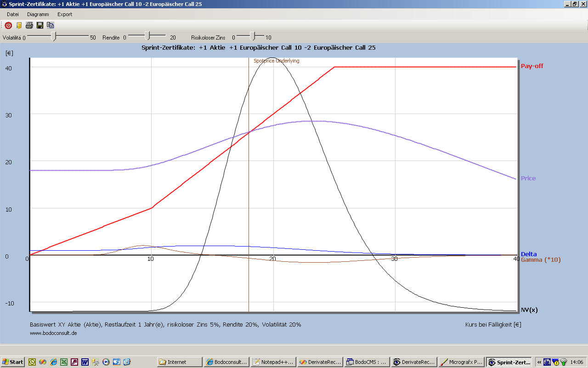Expand hidden tray icons with the chevron

point(539,362)
